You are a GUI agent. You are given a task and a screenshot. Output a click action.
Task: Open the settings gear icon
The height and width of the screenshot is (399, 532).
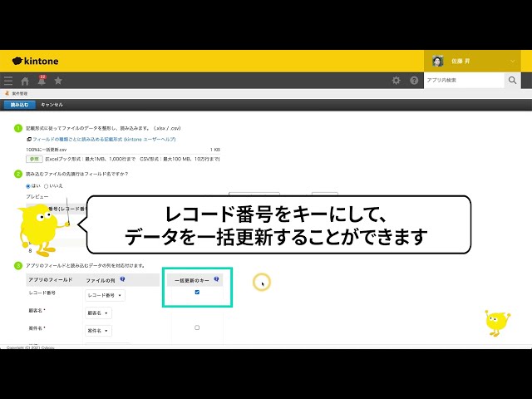396,81
